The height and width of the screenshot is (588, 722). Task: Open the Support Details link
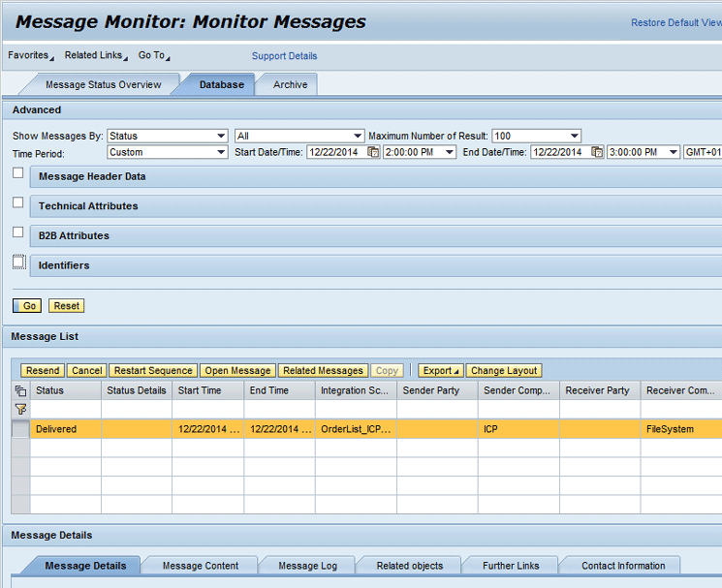pyautogui.click(x=284, y=56)
